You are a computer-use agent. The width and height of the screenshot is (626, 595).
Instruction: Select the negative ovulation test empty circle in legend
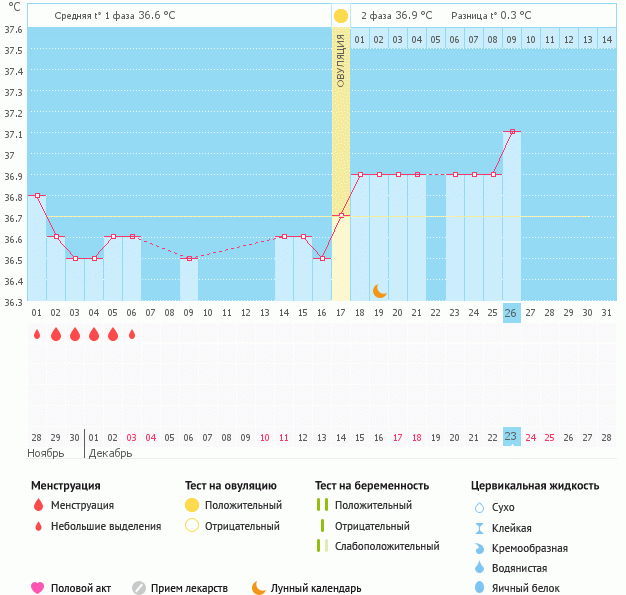(x=192, y=526)
